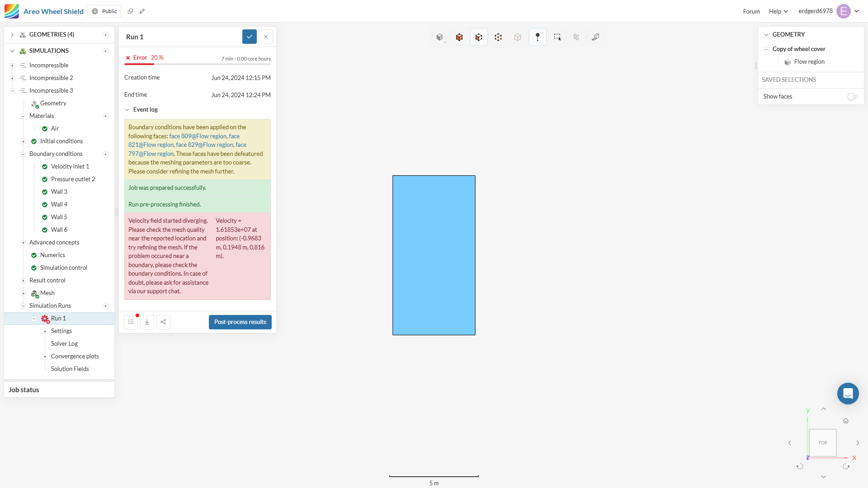Click face 809@Flow region link
This screenshot has height=488, width=868.
(x=198, y=136)
